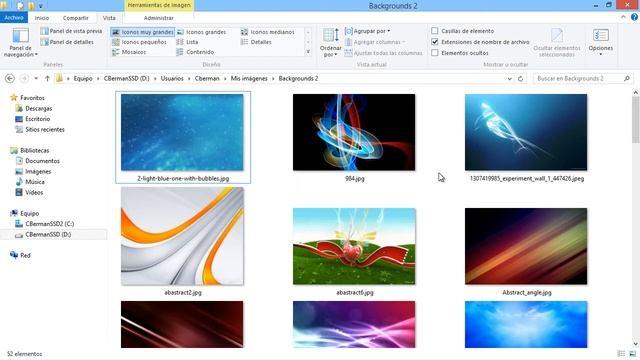
Task: Choose Iconos medianos layout
Action: pos(268,32)
